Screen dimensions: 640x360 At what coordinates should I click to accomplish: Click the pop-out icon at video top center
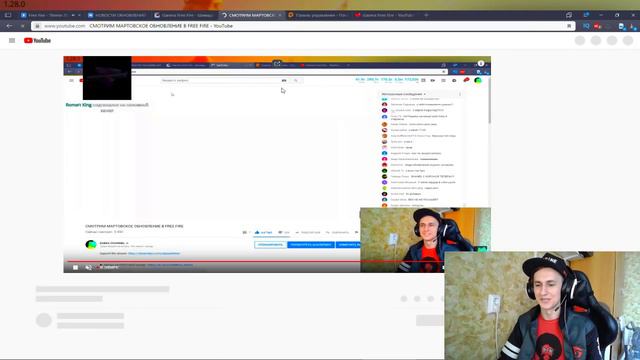coord(277,63)
